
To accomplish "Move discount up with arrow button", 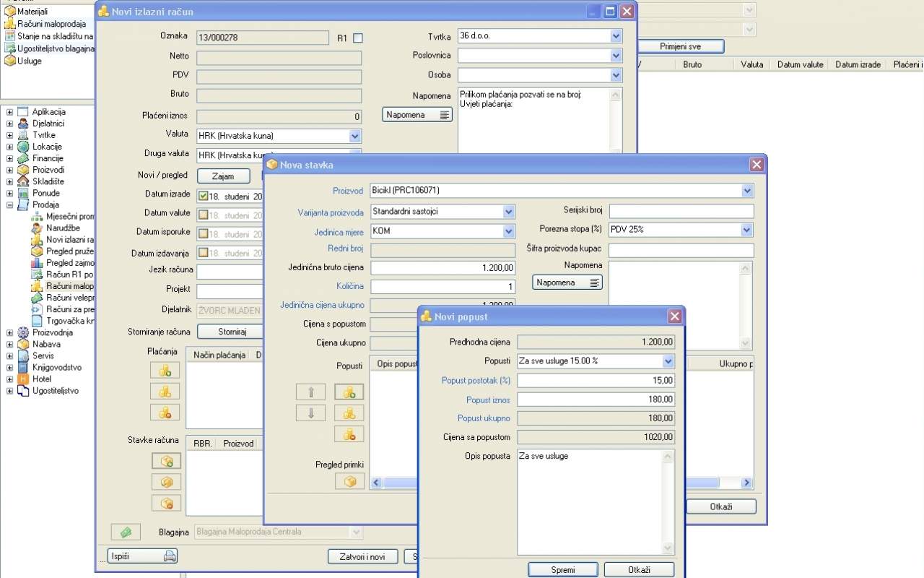I will pos(311,392).
